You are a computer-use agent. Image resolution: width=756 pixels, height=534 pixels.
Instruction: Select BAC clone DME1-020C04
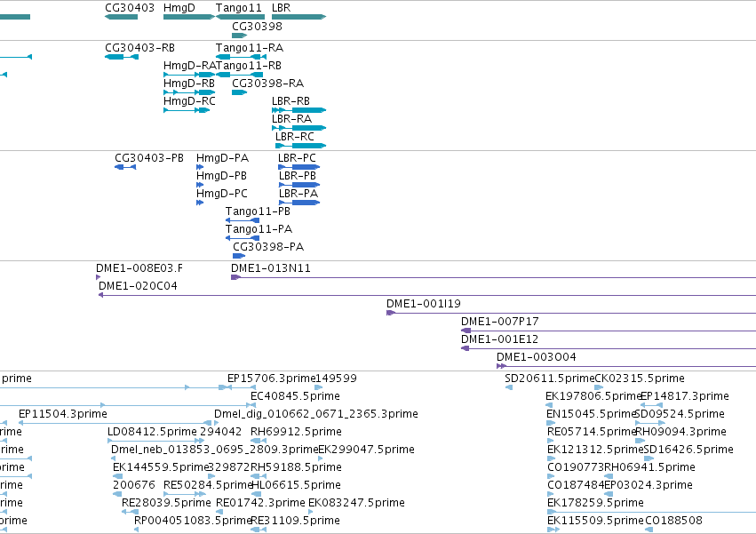click(138, 286)
